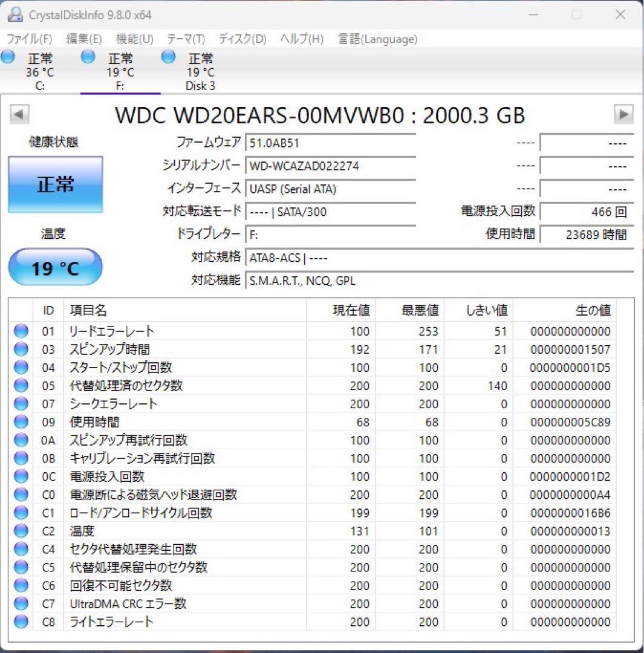Switch to the F: drive tab

(120, 71)
